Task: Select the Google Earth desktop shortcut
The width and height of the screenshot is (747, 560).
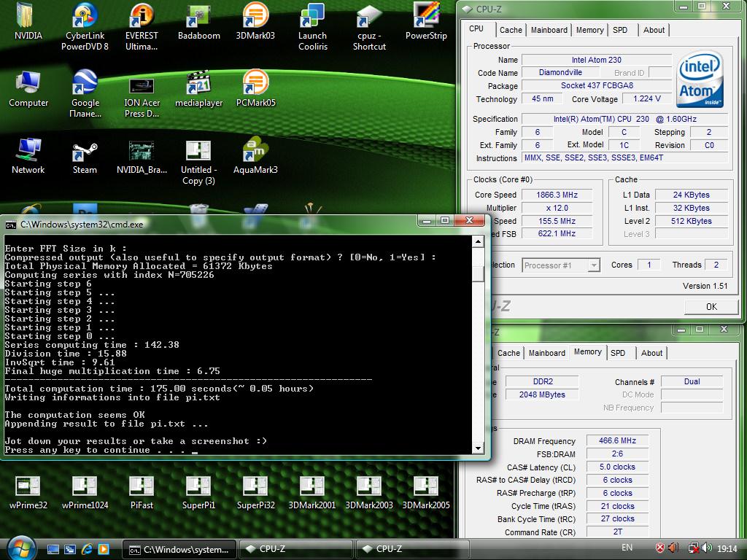Action: (x=85, y=94)
